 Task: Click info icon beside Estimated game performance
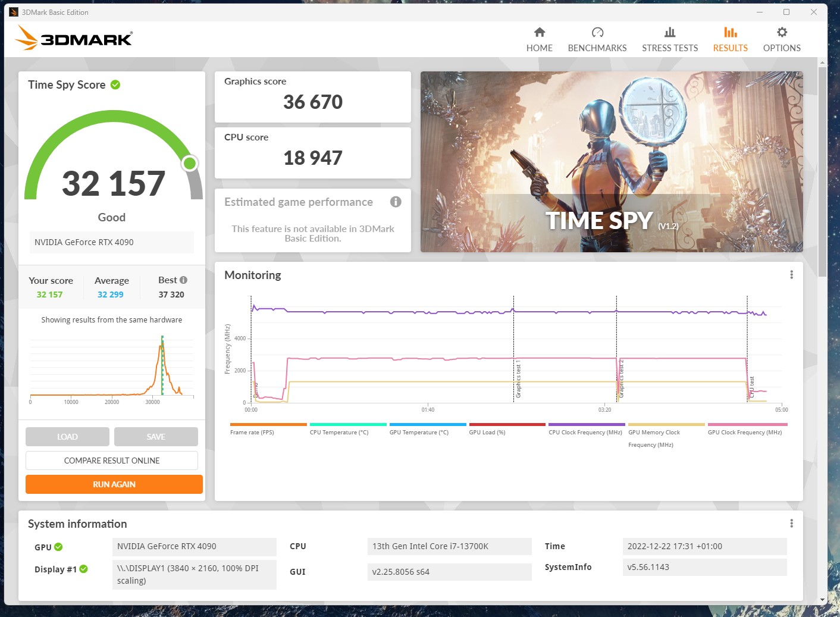coord(396,202)
